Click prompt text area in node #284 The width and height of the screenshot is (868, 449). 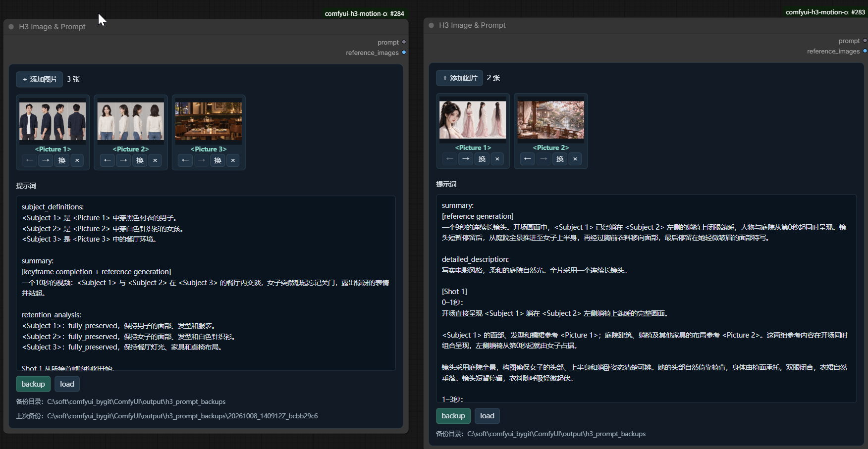pyautogui.click(x=206, y=283)
